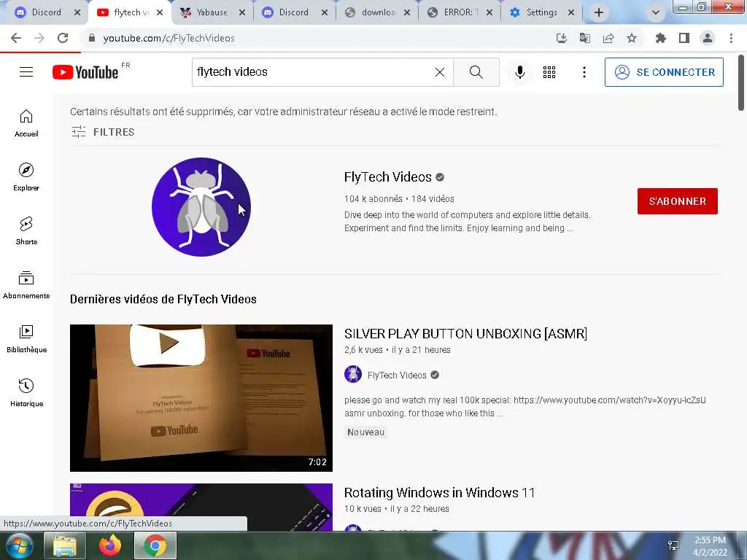The height and width of the screenshot is (560, 747).
Task: Open Accueil in the sidebar
Action: tap(26, 123)
